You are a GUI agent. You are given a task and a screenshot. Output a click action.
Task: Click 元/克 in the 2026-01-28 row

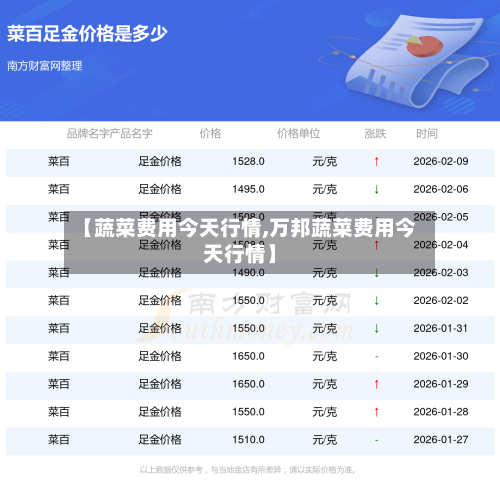point(325,412)
